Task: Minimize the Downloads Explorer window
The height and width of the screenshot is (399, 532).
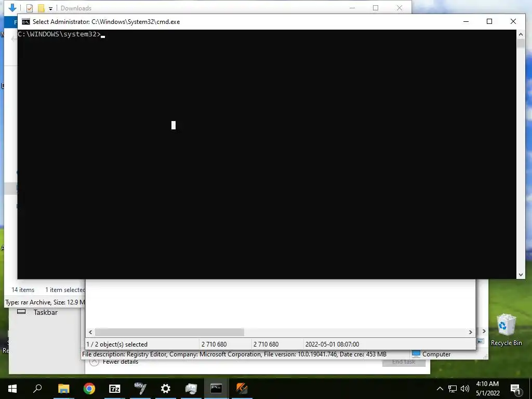Action: click(x=352, y=8)
